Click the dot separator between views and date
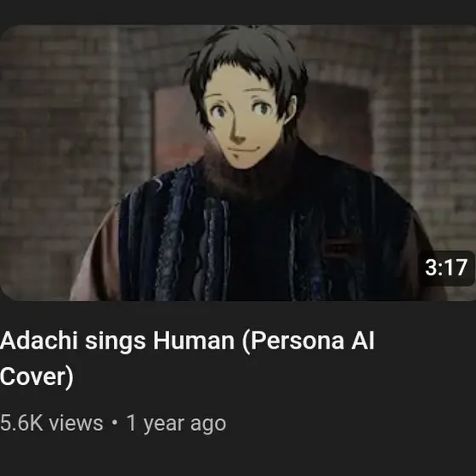This screenshot has width=476, height=476. click(115, 423)
